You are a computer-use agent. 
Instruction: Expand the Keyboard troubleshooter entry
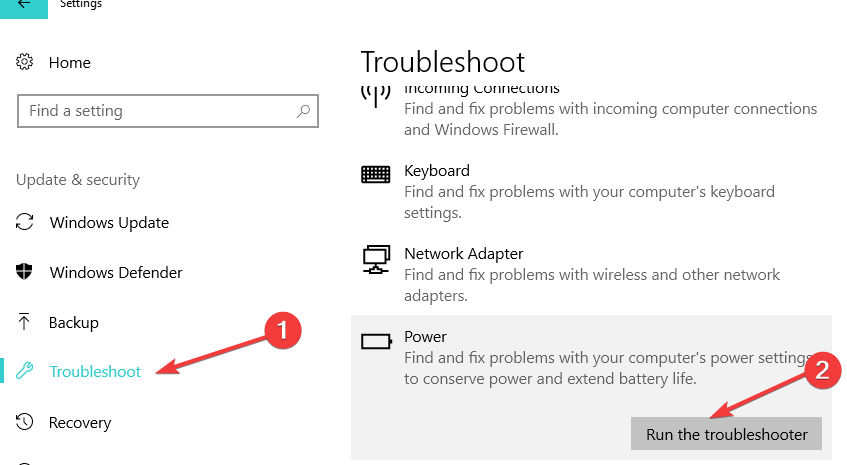pyautogui.click(x=590, y=190)
